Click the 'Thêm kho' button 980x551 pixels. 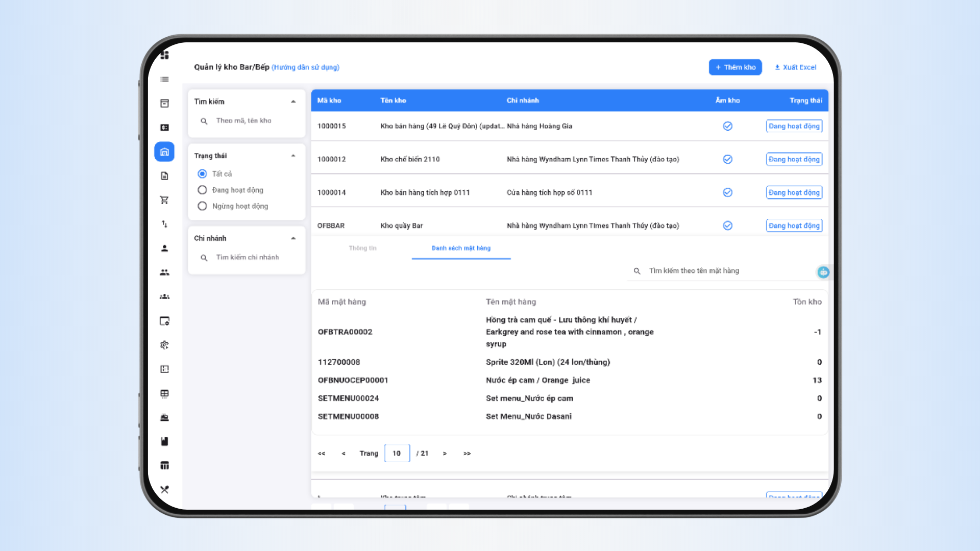[735, 67]
